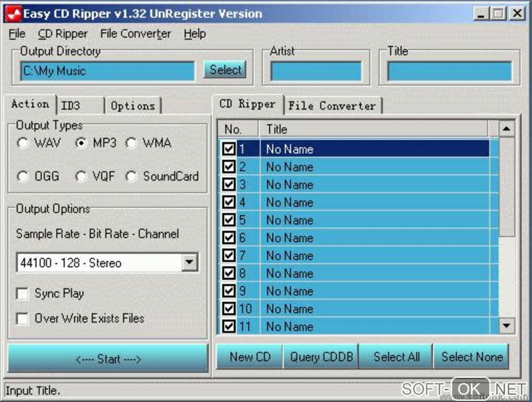This screenshot has height=402, width=532.
Task: Open the CD Ripper menu
Action: 63,34
